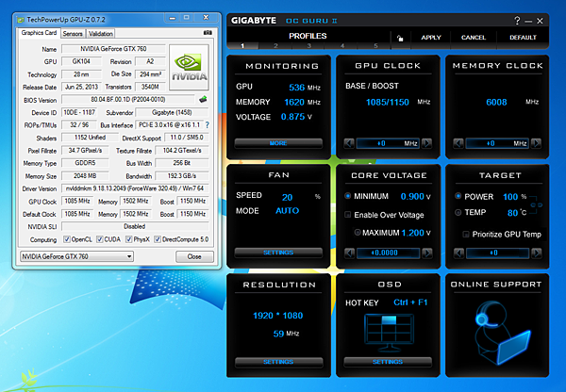Toggle DirectCompute 5.0 checkbox
The width and height of the screenshot is (566, 392).
[158, 239]
